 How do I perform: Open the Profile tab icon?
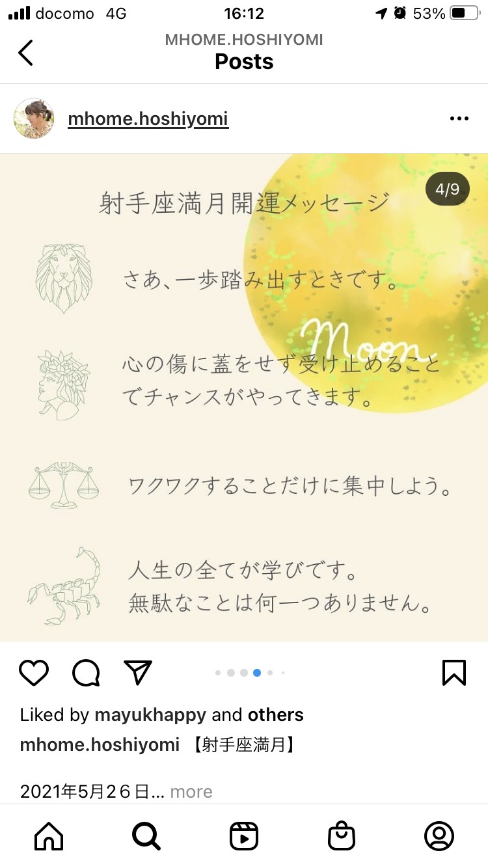point(439,836)
